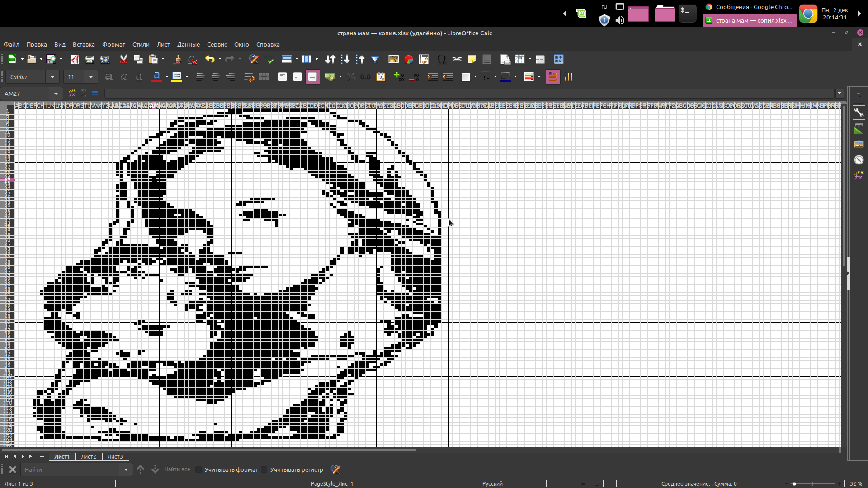868x488 pixels.
Task: Open Print Preview via magnifier icon
Action: [x=105, y=59]
